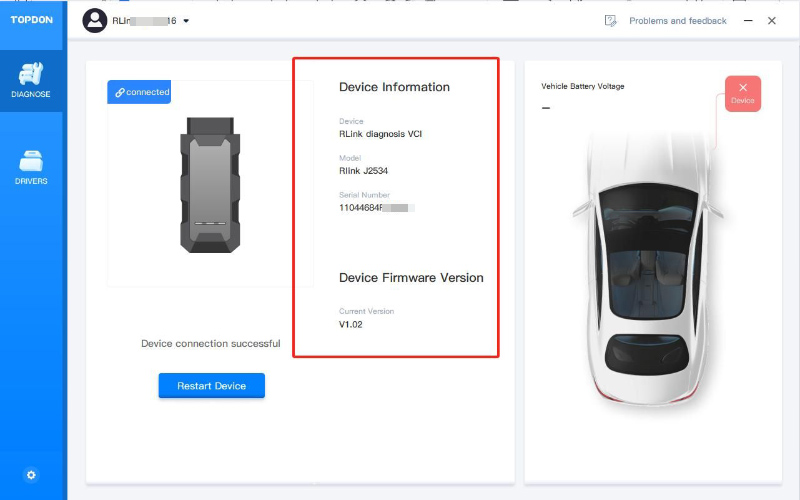Image resolution: width=800 pixels, height=500 pixels.
Task: Select the serial number text
Action: pos(376,207)
